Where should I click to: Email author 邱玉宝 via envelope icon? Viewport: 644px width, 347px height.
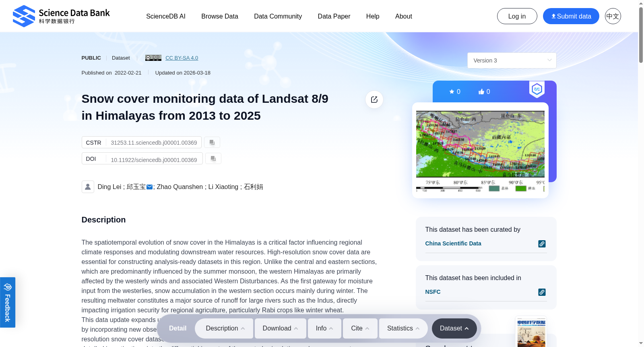point(149,187)
